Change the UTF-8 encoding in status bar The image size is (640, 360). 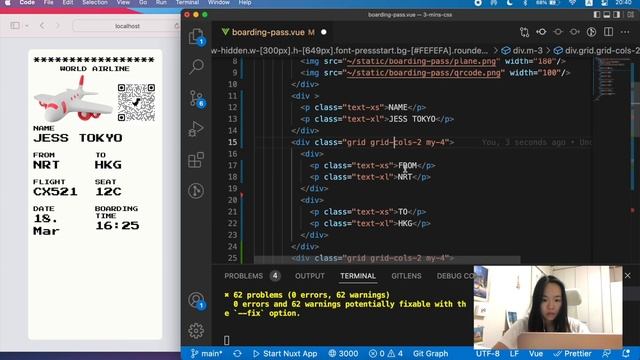[487, 353]
